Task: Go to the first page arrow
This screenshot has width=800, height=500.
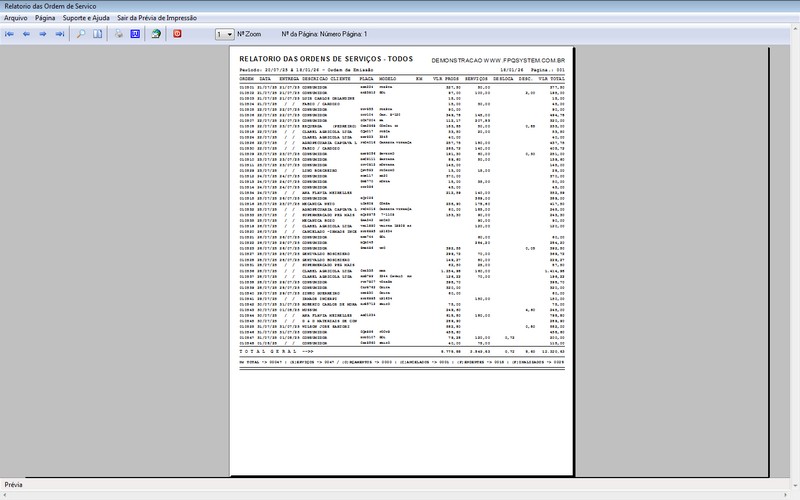Action: click(x=9, y=34)
